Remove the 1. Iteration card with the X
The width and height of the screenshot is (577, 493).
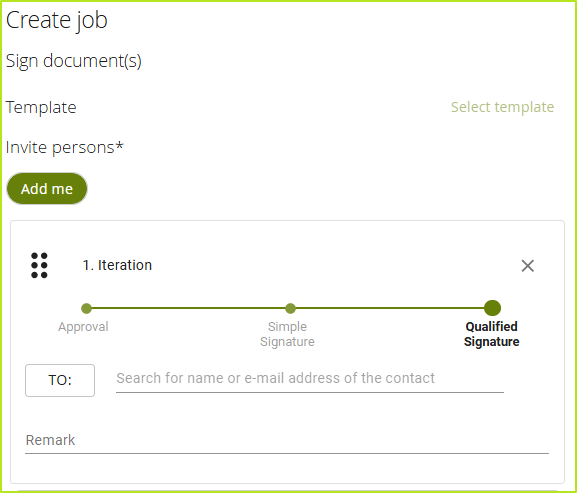coord(528,266)
